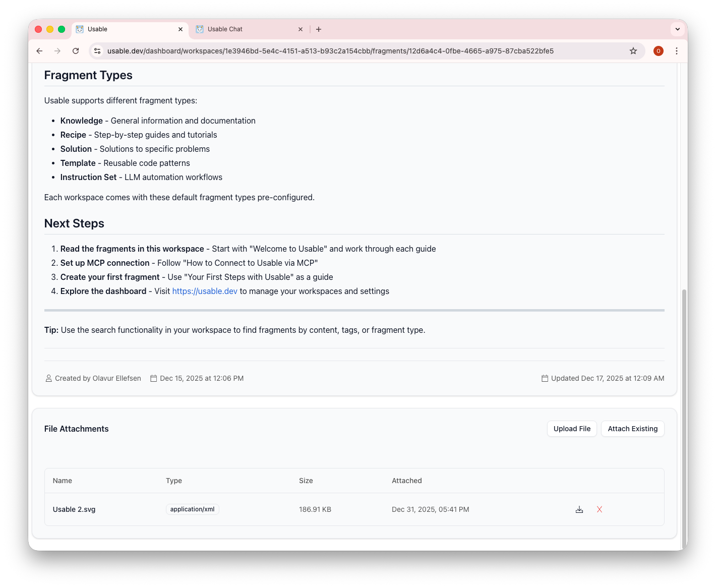Remove Usable 2.svg with the red X
Viewport: 716px width, 588px height.
point(599,509)
